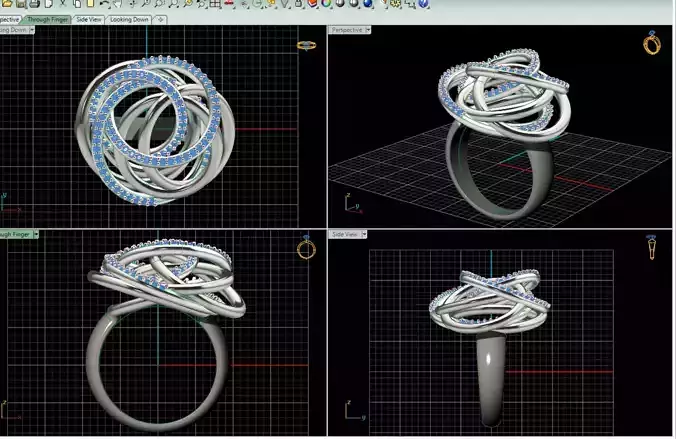676x439 pixels.
Task: Open the Looking Down viewport title dropdown arrow
Action: coord(32,30)
